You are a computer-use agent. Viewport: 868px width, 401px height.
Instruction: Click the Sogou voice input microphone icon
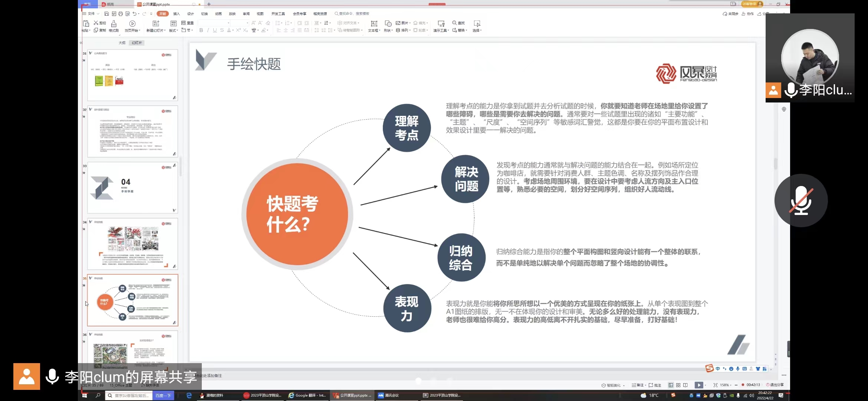tap(738, 369)
